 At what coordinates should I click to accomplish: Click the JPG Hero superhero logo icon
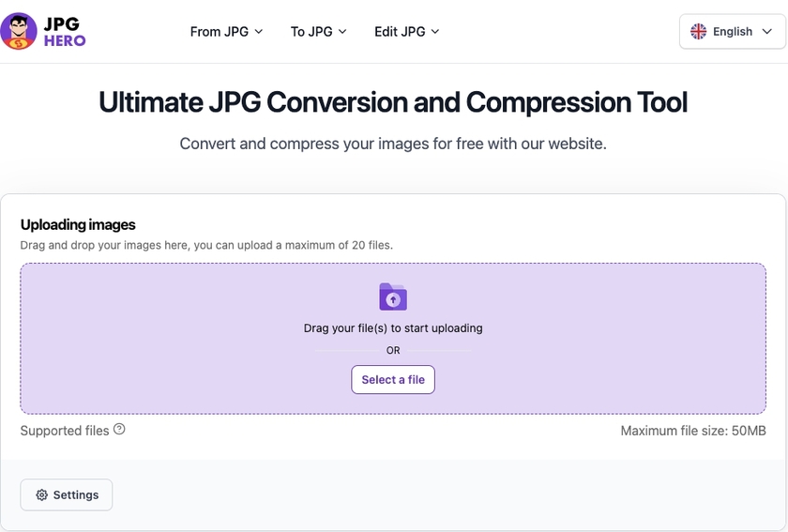click(x=19, y=31)
